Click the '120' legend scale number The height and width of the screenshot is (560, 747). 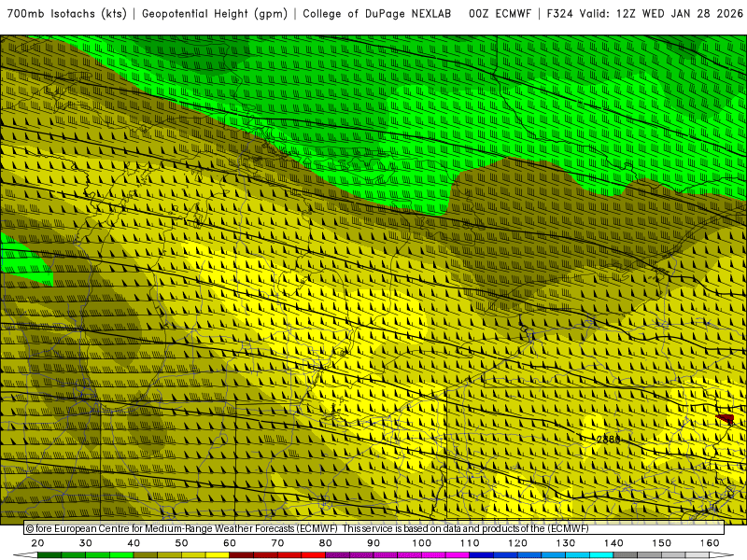(x=518, y=543)
